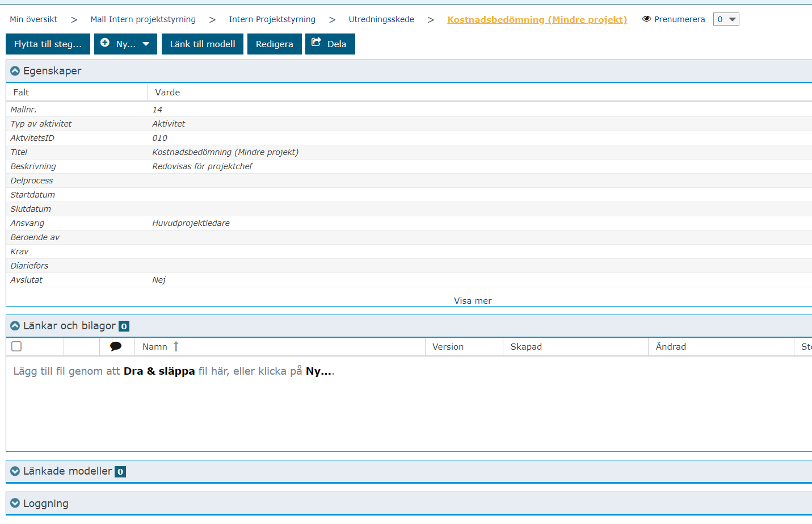
Task: Go to Mall Intern projektstyrning breadcrumb
Action: pyautogui.click(x=143, y=19)
